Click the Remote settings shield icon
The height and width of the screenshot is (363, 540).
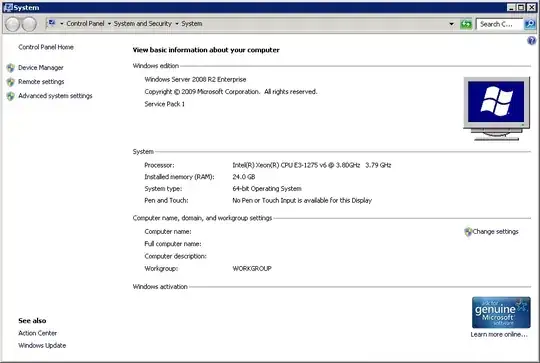[11, 82]
